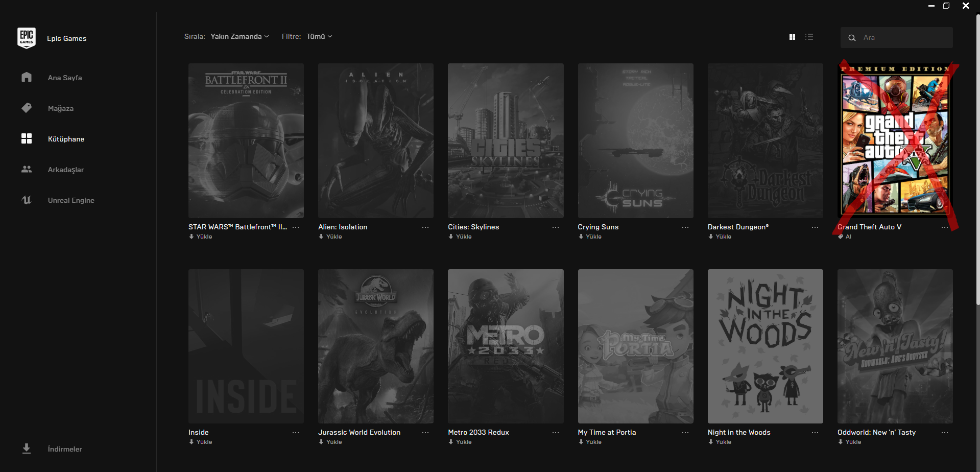The height and width of the screenshot is (472, 980).
Task: Click Yükle under STAR WARS Battlefront II
Action: (x=201, y=237)
